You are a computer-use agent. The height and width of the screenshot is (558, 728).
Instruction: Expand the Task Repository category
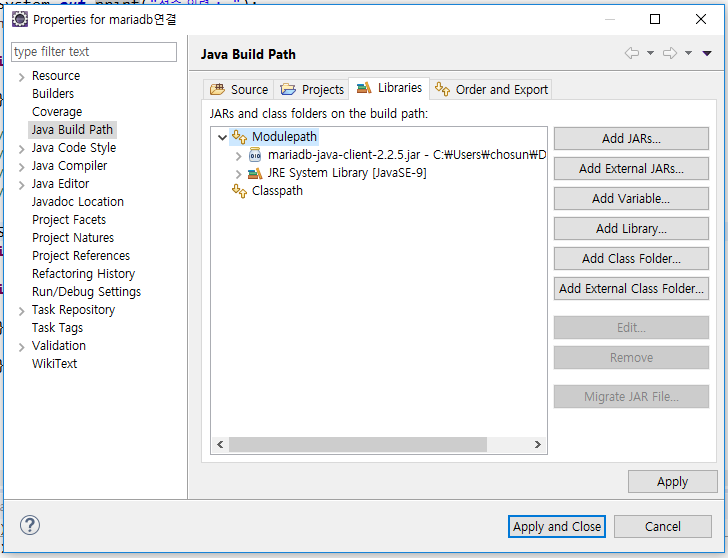[x=21, y=311]
